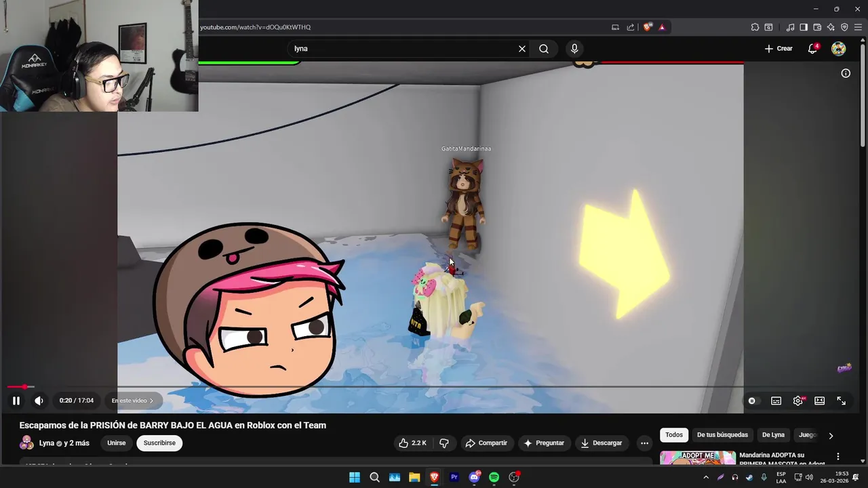The height and width of the screenshot is (488, 868).
Task: Expand the system tray hidden icons
Action: click(x=706, y=477)
